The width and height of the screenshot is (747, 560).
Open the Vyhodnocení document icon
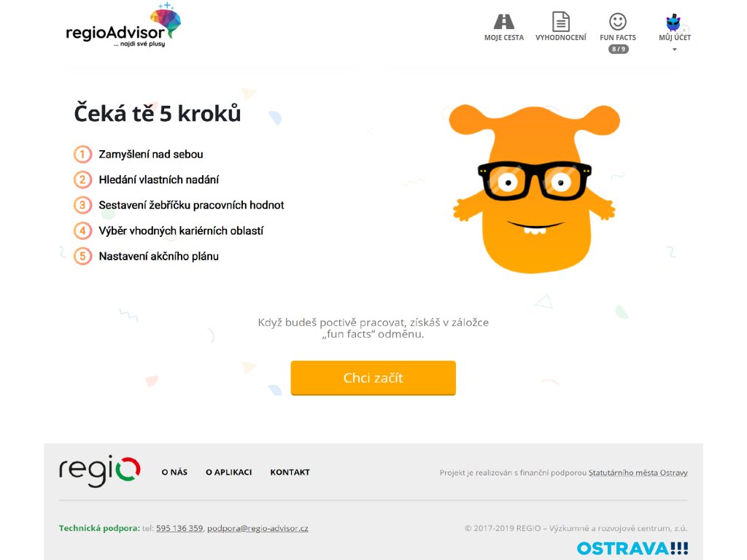[x=561, y=21]
